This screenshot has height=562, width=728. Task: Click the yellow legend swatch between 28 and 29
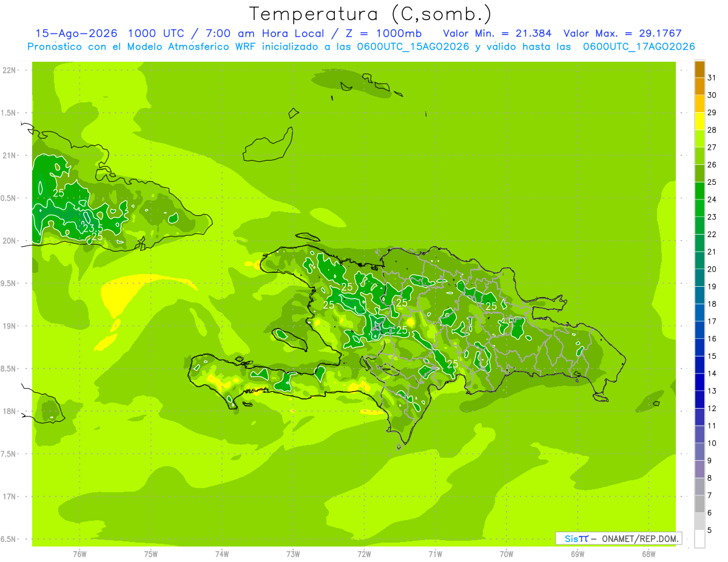[x=699, y=121]
